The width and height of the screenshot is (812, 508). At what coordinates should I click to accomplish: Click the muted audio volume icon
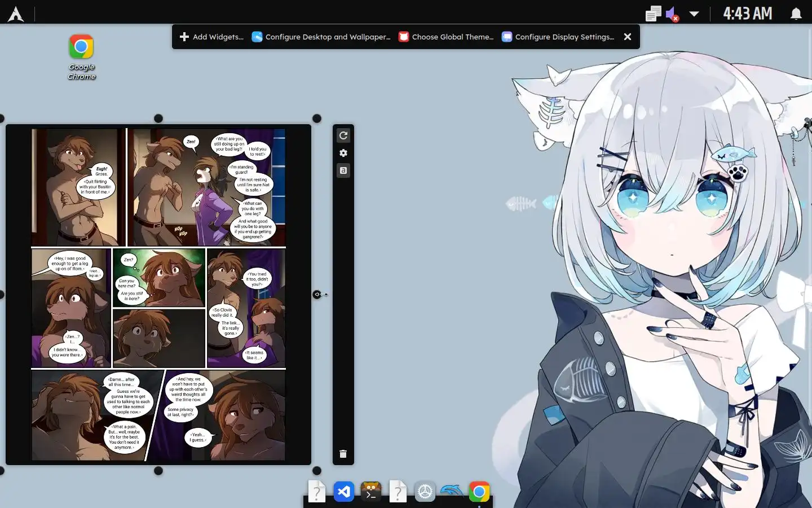(x=672, y=14)
